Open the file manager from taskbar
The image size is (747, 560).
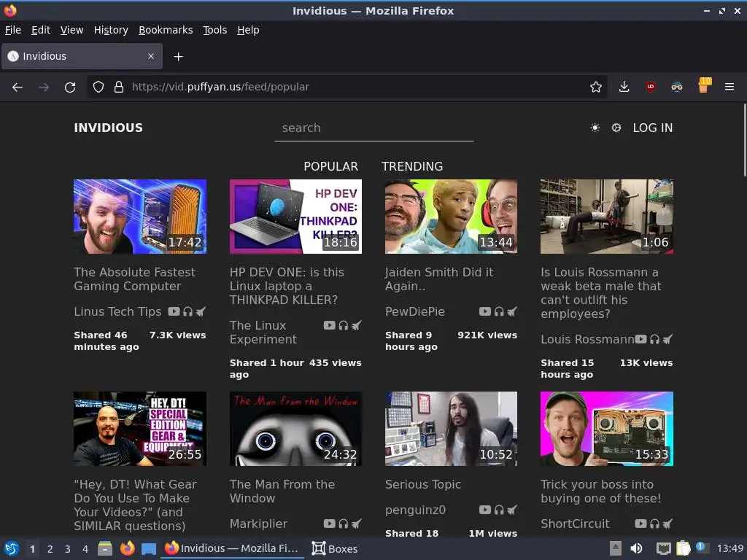(x=105, y=548)
